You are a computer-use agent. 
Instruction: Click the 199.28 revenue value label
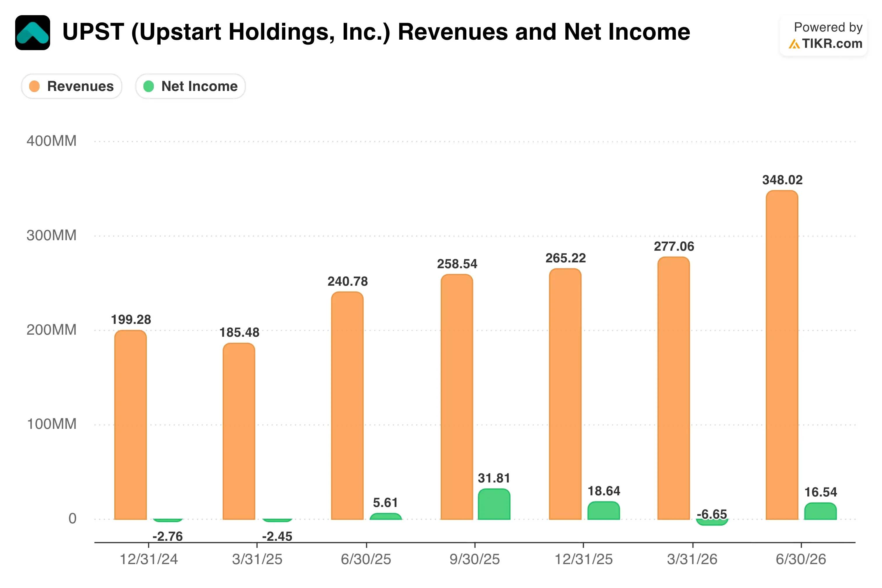[x=131, y=320]
